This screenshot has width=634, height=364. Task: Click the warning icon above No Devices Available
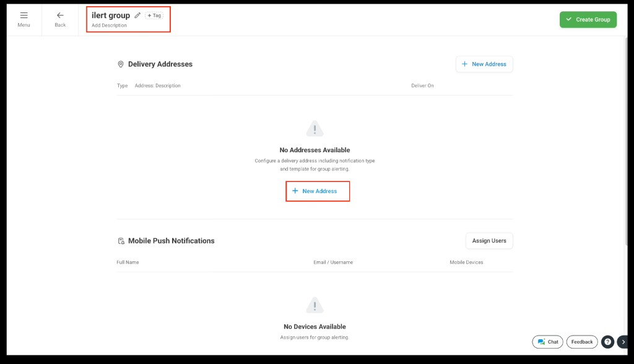(x=315, y=305)
